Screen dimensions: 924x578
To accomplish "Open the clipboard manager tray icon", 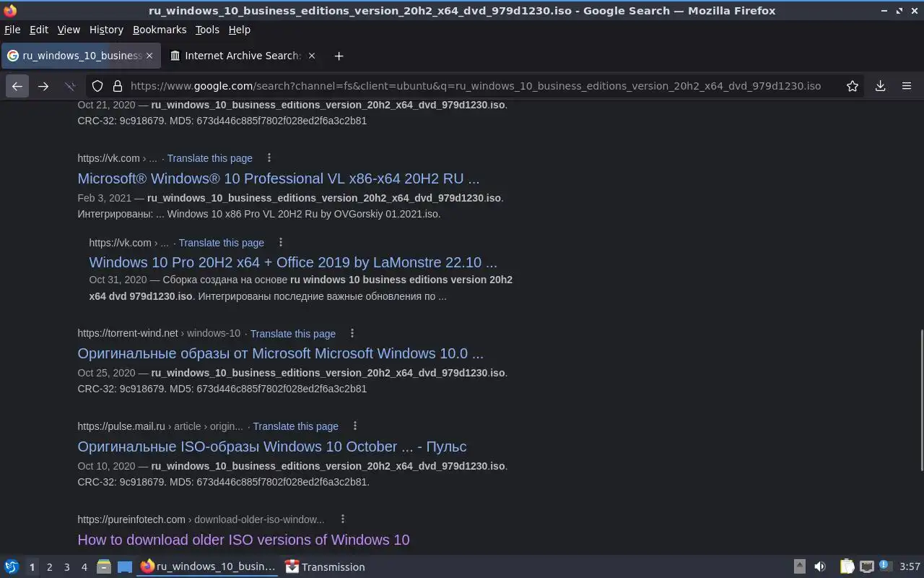I will click(x=847, y=567).
